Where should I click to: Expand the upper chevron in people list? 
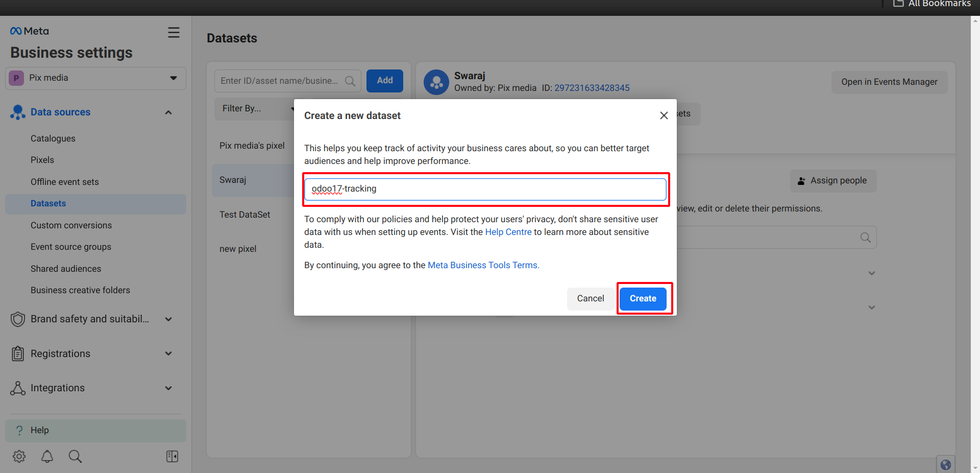pyautogui.click(x=872, y=273)
